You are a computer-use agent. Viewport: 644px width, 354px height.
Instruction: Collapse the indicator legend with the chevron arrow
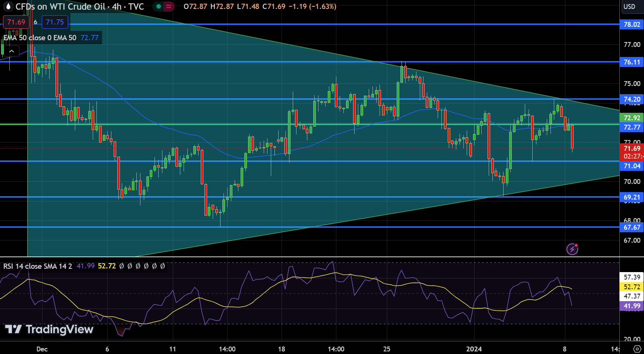click(x=12, y=51)
